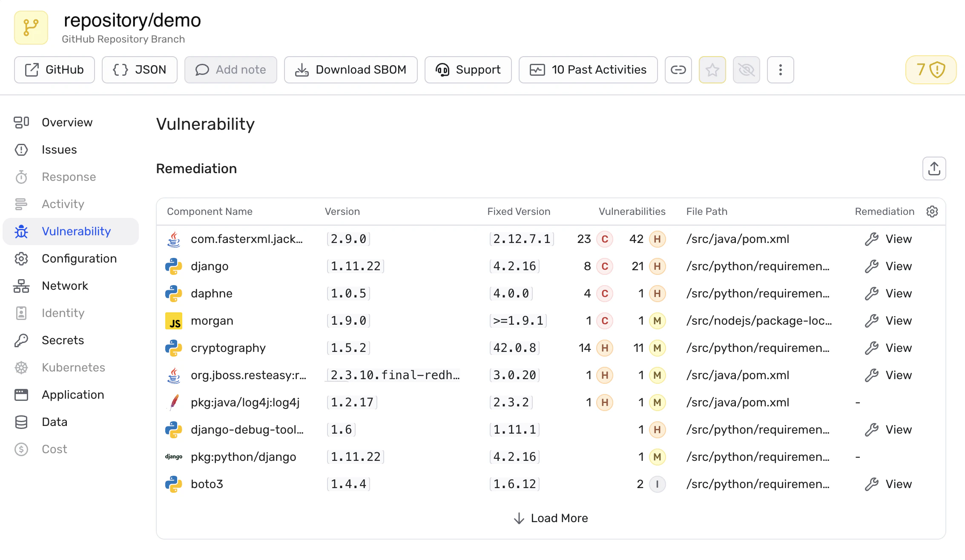The width and height of the screenshot is (965, 560).
Task: Click the log4j feather icon
Action: coord(174,403)
